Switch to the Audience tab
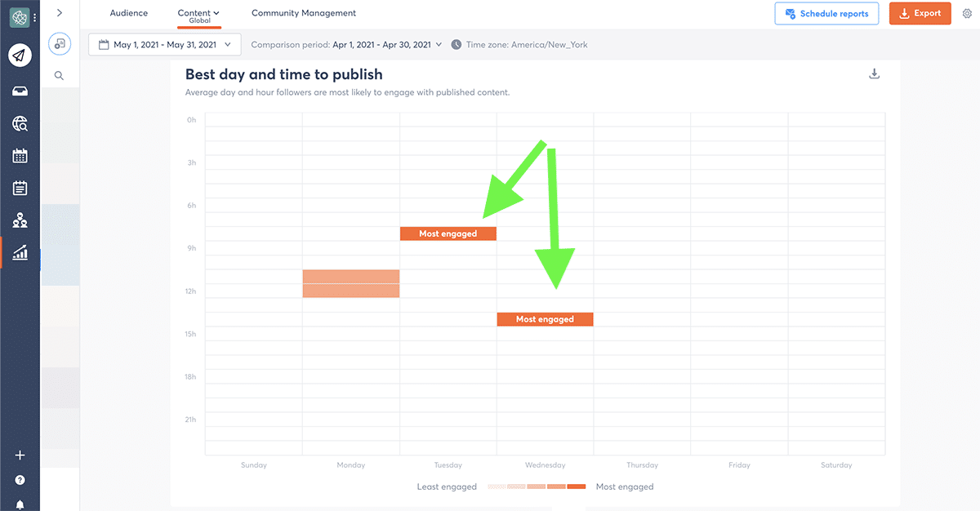Screen dimensions: 980x511 [x=129, y=13]
